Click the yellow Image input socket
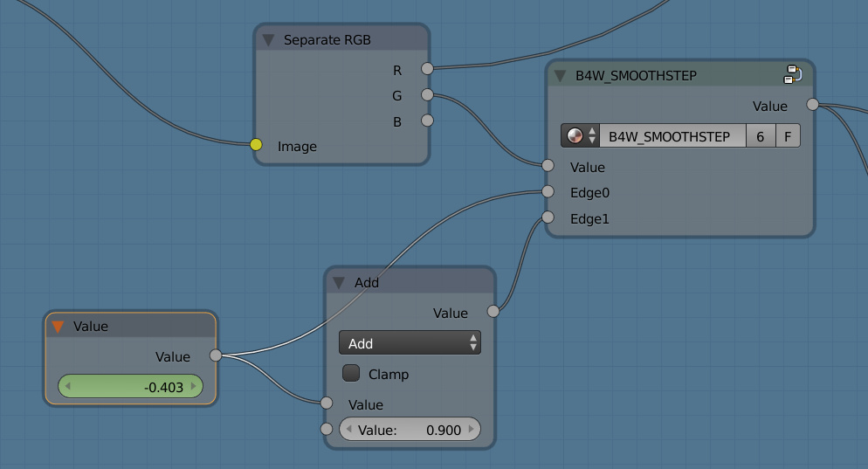868x469 pixels. tap(256, 145)
